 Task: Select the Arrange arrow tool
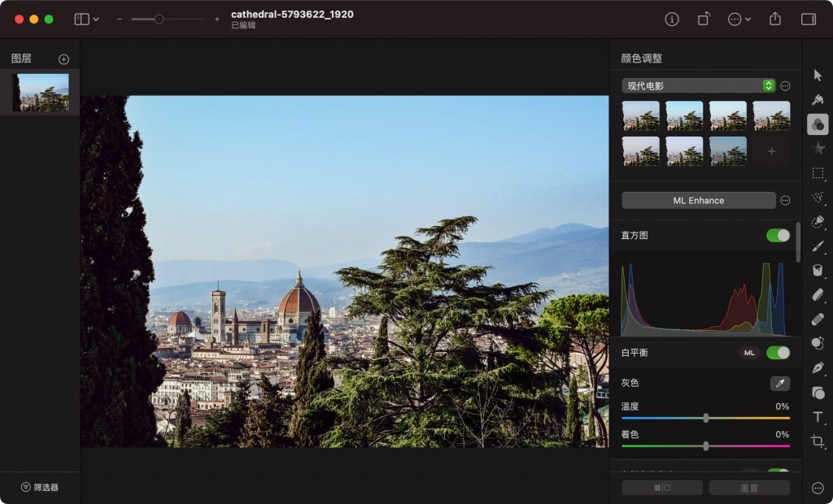818,75
